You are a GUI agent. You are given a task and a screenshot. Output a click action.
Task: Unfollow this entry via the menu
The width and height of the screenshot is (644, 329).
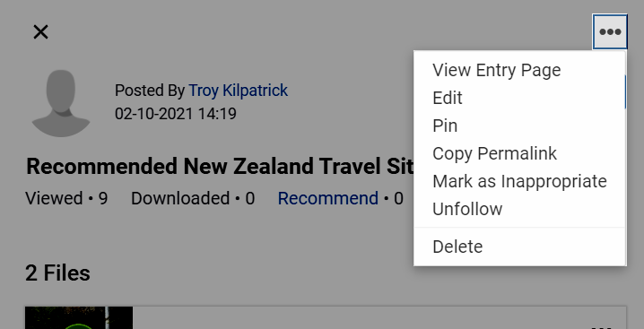[519, 209]
